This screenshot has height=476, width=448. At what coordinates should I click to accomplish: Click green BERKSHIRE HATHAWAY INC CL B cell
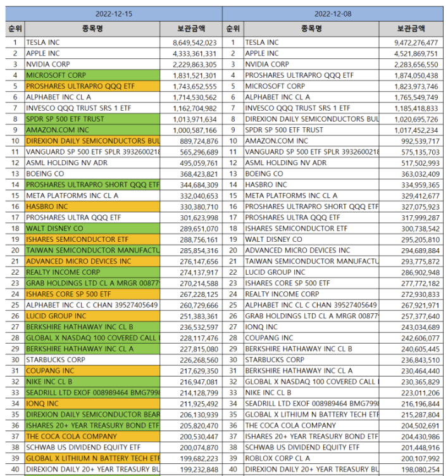[x=92, y=327]
